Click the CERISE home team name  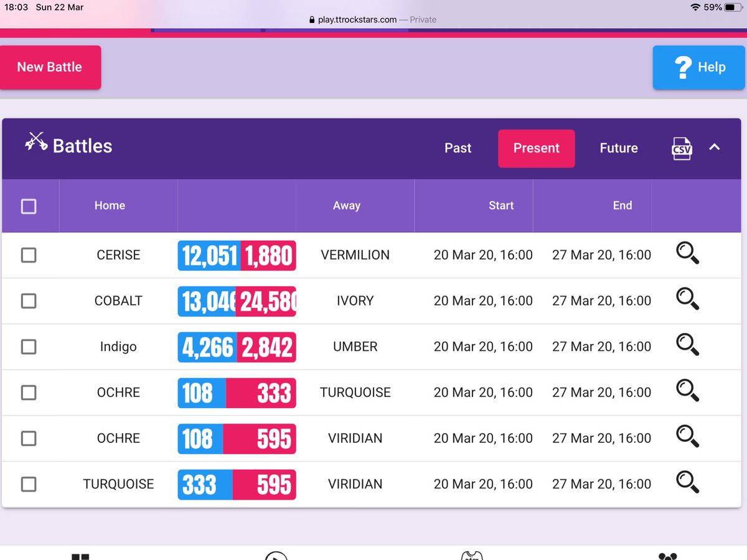coord(118,255)
